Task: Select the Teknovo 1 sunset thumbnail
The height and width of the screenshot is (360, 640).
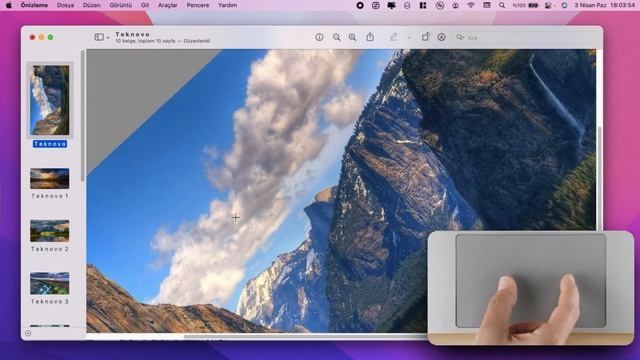Action: [49, 178]
